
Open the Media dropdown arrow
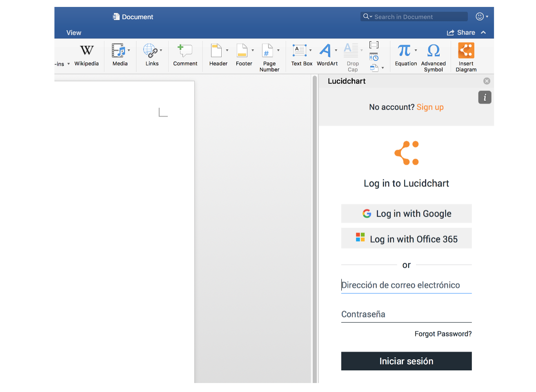[x=129, y=51]
